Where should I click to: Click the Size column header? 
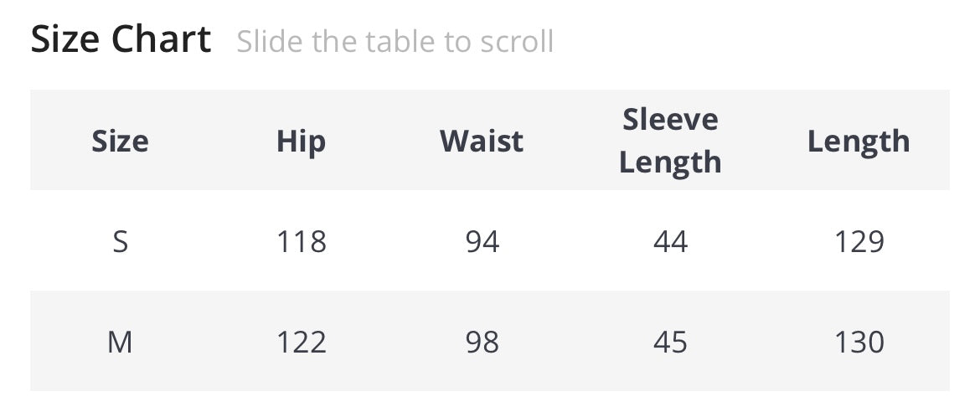(120, 141)
